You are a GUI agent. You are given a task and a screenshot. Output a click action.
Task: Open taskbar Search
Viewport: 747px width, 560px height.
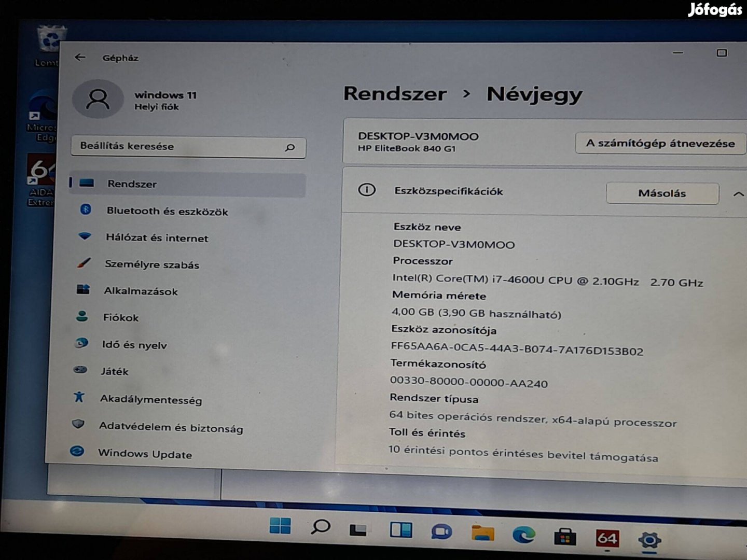(x=320, y=527)
